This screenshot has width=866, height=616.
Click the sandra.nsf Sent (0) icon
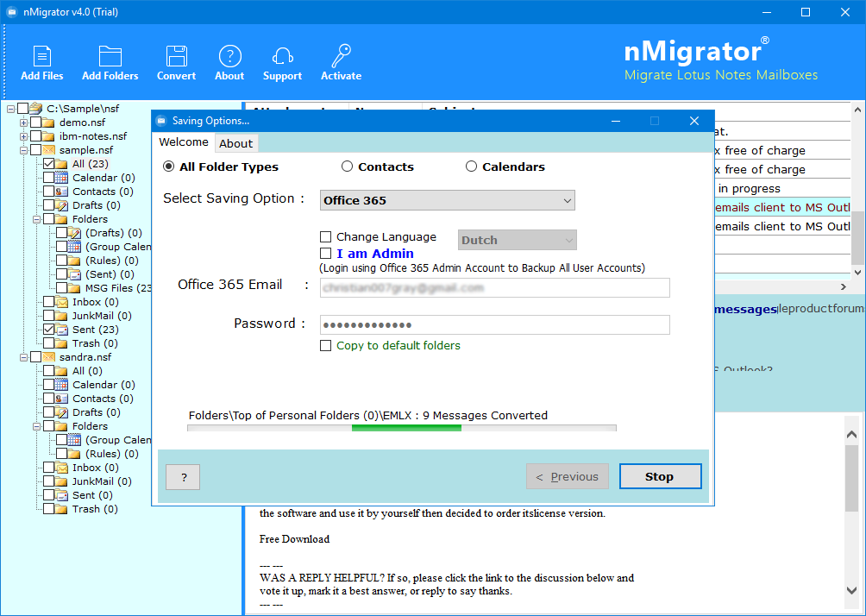(62, 495)
